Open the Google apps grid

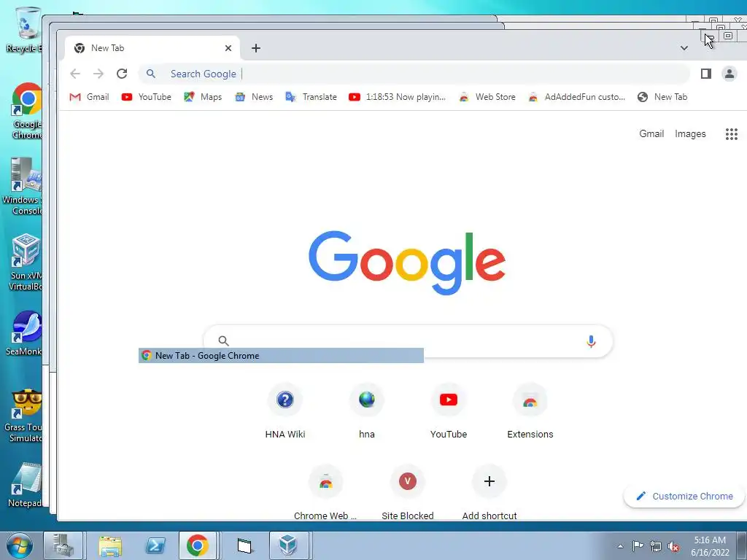(x=731, y=134)
